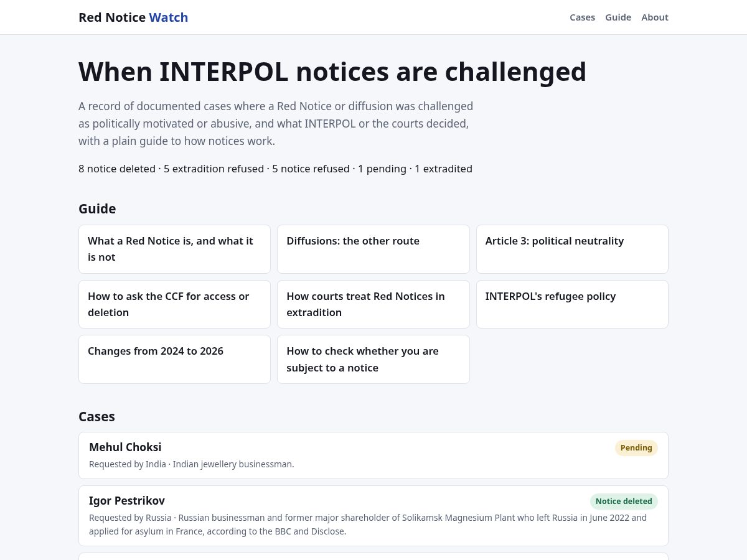Viewport: 747px width, 560px height.
Task: Click the main page headline
Action: coord(332,72)
